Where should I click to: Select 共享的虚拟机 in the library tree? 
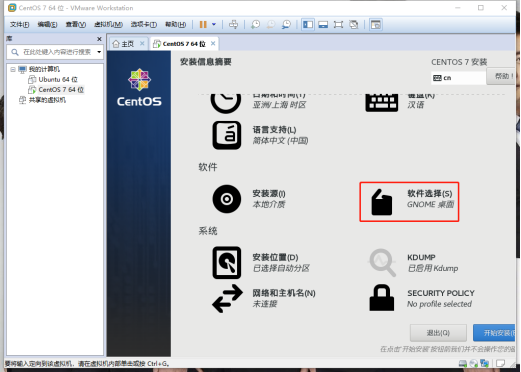coord(47,100)
